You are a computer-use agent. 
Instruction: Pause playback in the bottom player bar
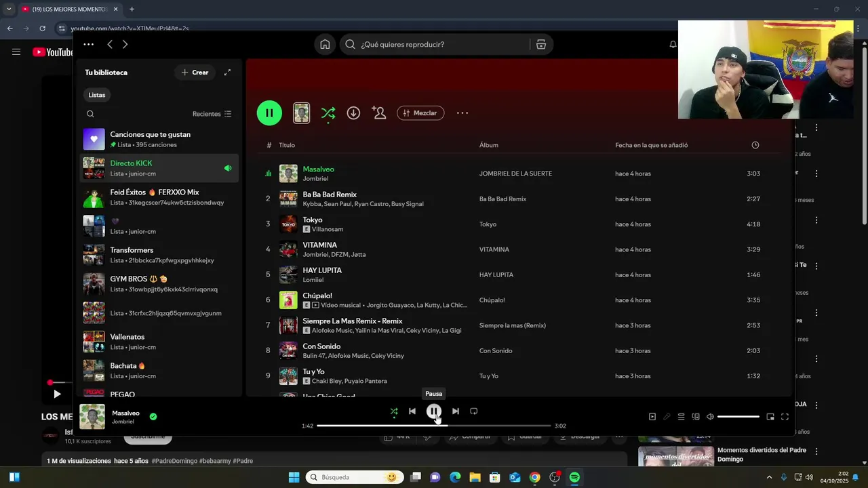point(434,411)
